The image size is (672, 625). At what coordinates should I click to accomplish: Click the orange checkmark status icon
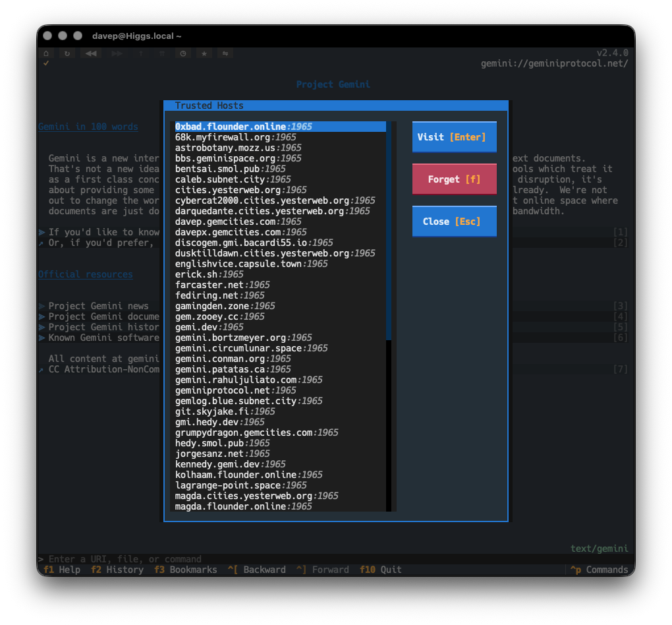pos(46,63)
